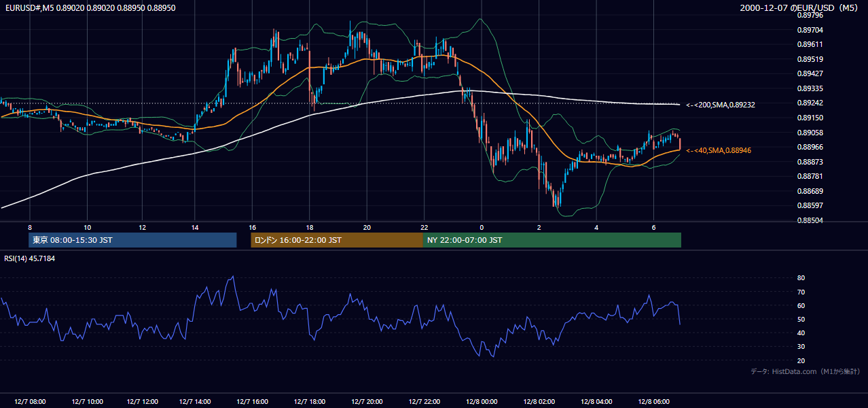Click the 12/7 16:00 time label
868x408 pixels.
(x=253, y=402)
